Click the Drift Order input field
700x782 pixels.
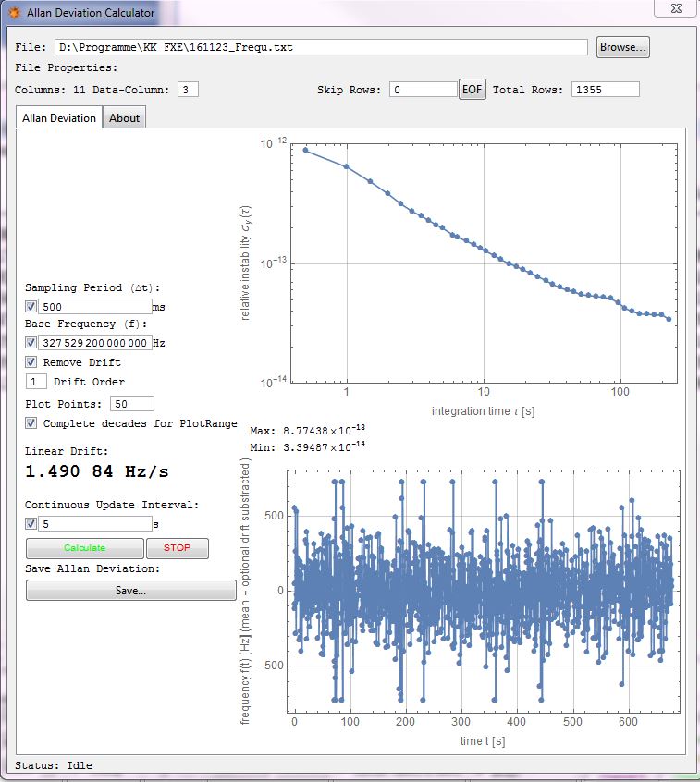[36, 382]
